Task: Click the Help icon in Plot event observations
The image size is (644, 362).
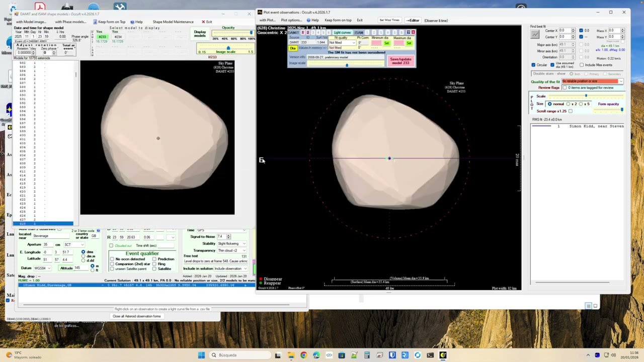Action: click(x=308, y=20)
